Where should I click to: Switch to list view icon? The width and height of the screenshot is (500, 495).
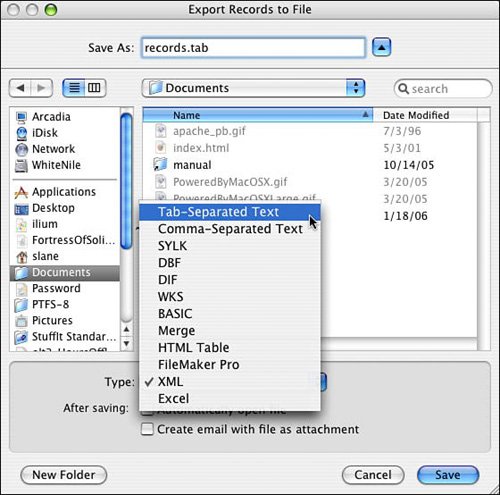pyautogui.click(x=74, y=88)
